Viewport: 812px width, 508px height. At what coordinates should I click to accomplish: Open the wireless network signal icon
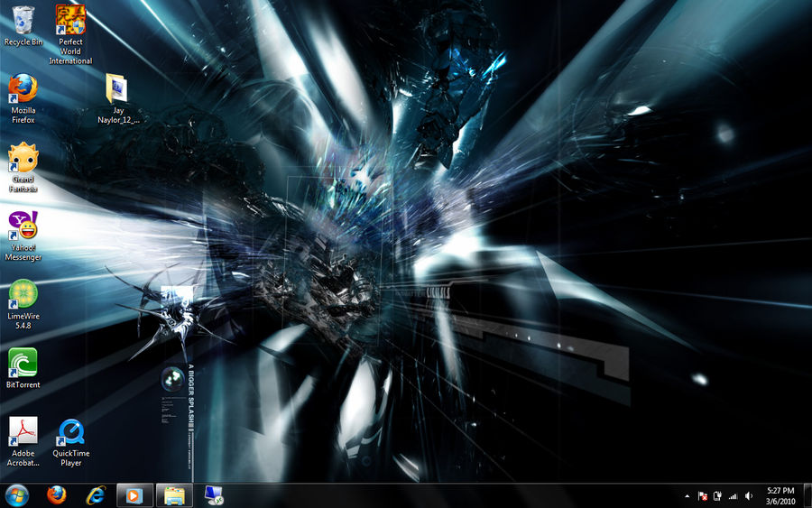[733, 496]
